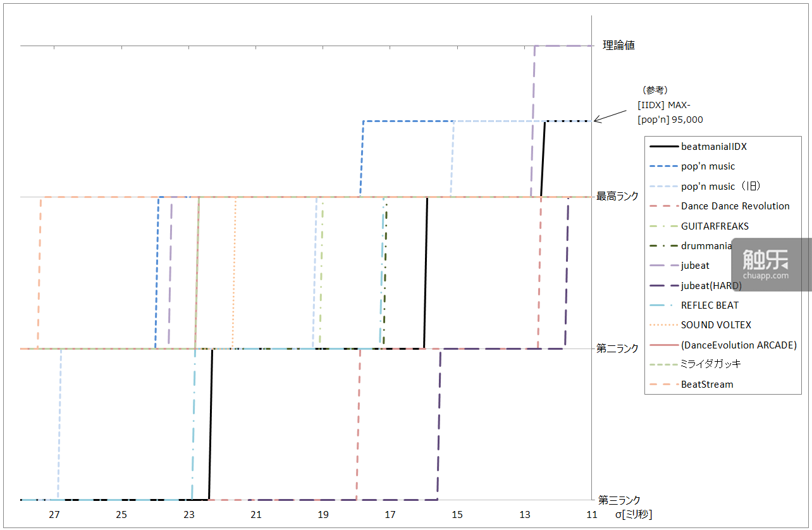812x530 pixels.
Task: Click the x-axis tick label 23
Action: click(x=188, y=515)
